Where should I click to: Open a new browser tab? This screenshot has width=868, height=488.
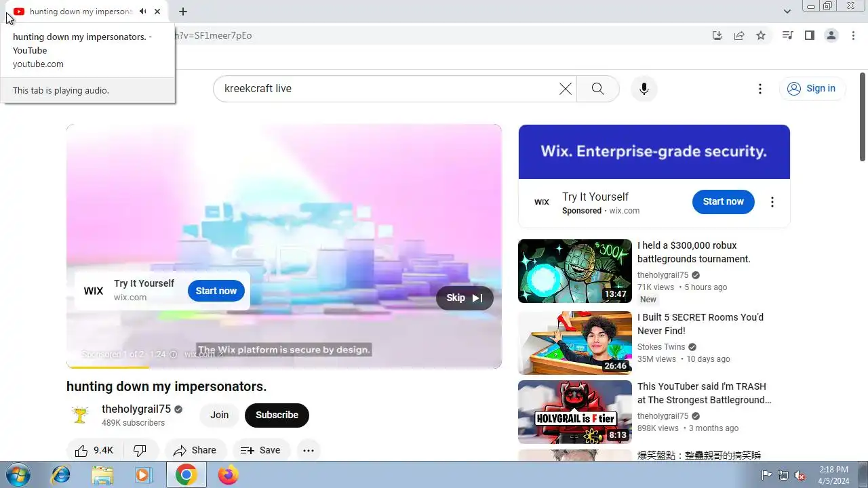[183, 12]
